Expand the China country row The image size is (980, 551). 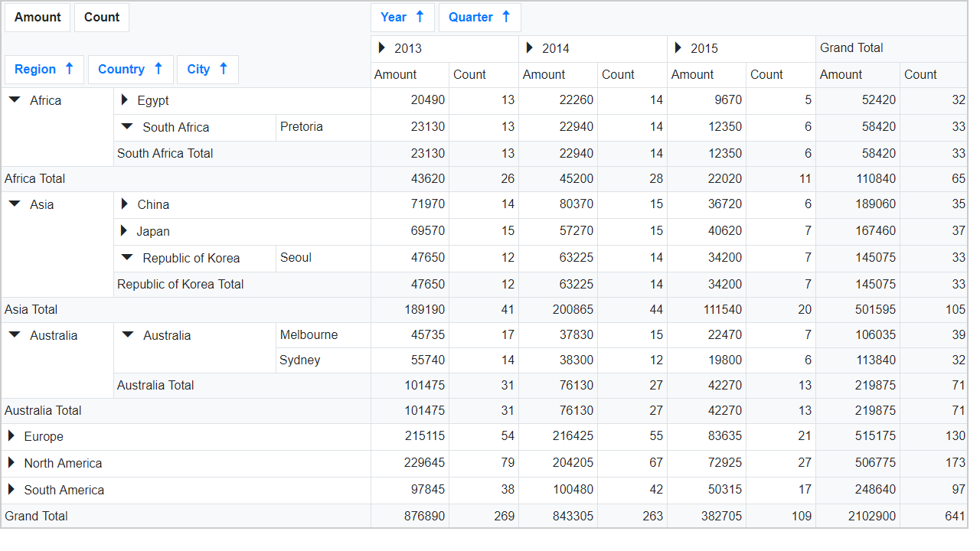(125, 204)
